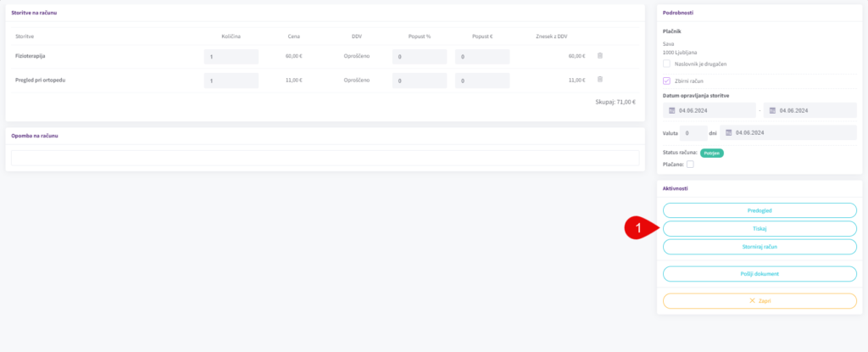Click trash icon for Pregled pri ortopedu
The height and width of the screenshot is (352, 868).
pos(599,80)
